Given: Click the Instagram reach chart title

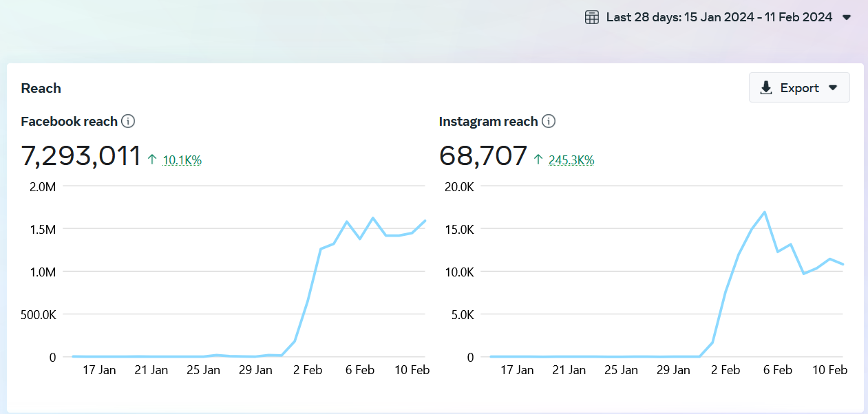Looking at the screenshot, I should 488,122.
